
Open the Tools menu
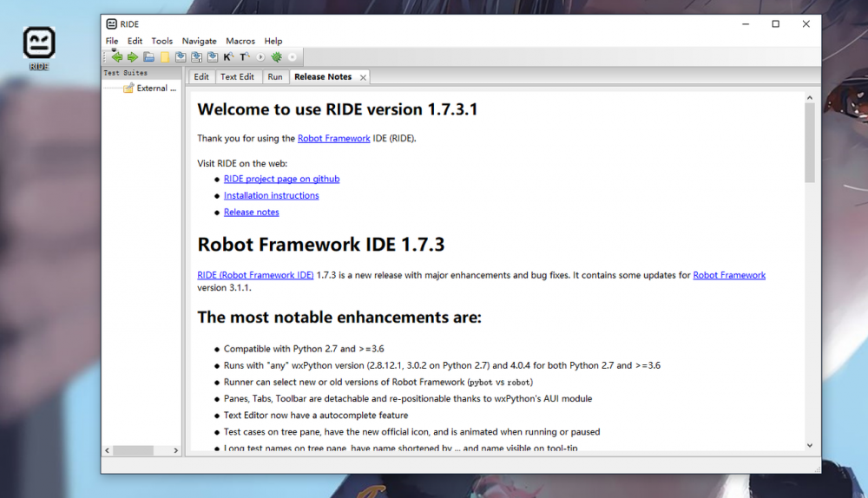point(162,41)
